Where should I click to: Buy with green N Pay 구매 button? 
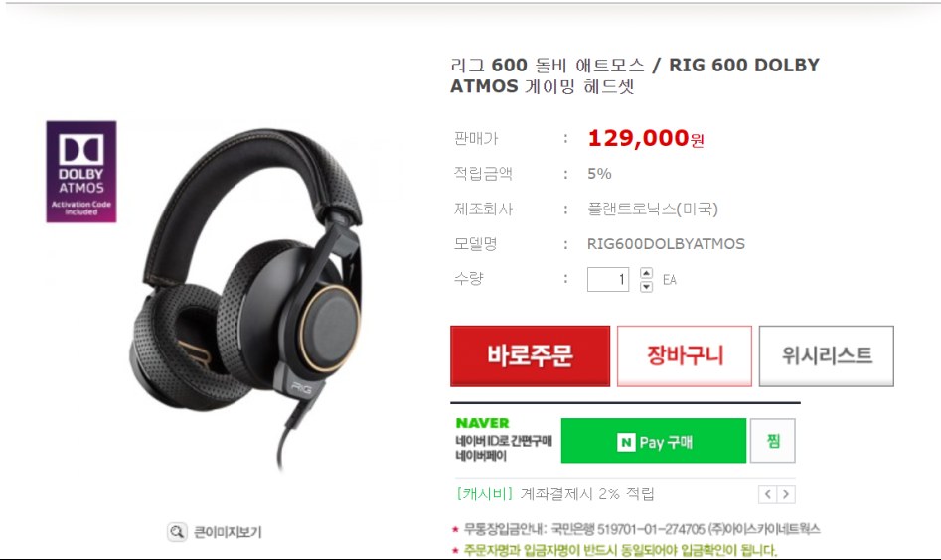[654, 441]
